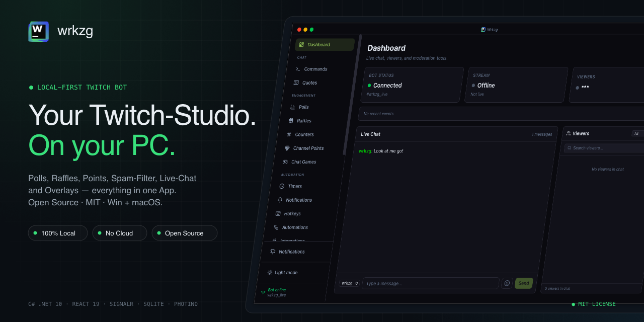Screen dimensions: 644x322
Task: Open the partially hidden Integrations item
Action: [288, 240]
